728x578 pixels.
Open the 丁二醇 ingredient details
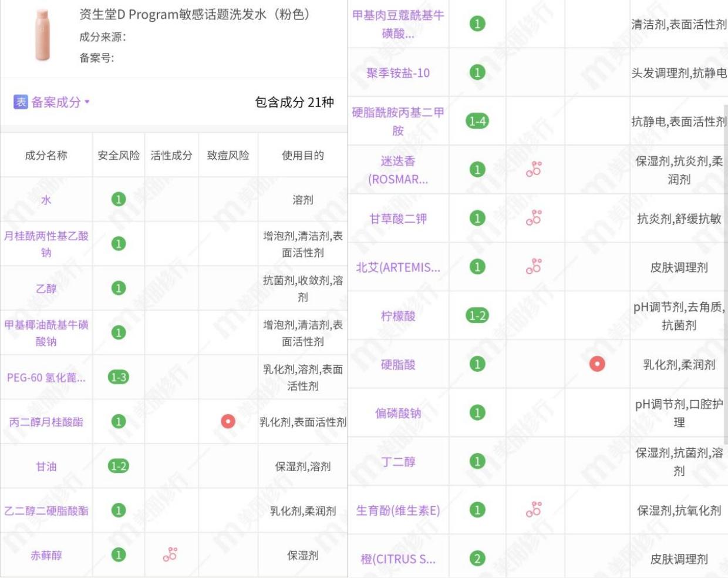coord(399,462)
